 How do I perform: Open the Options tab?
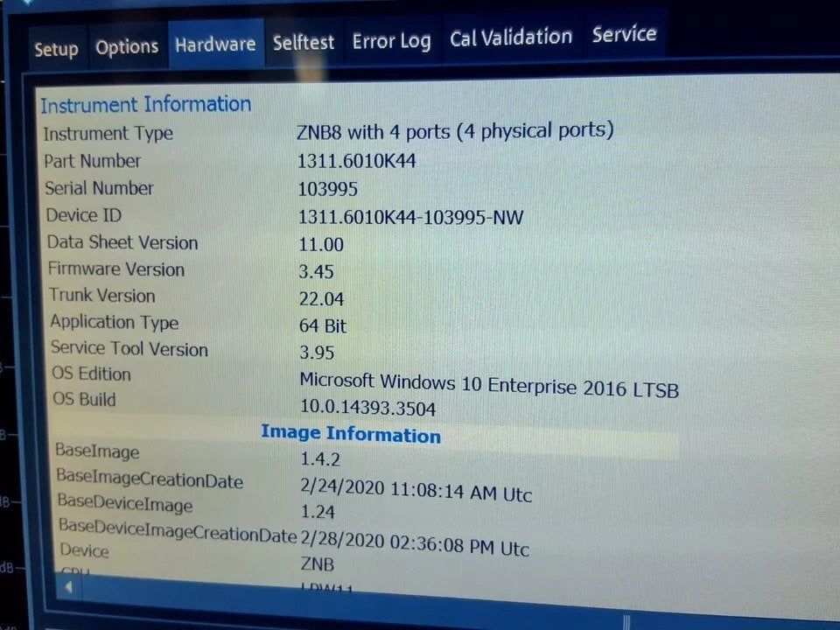(x=127, y=46)
